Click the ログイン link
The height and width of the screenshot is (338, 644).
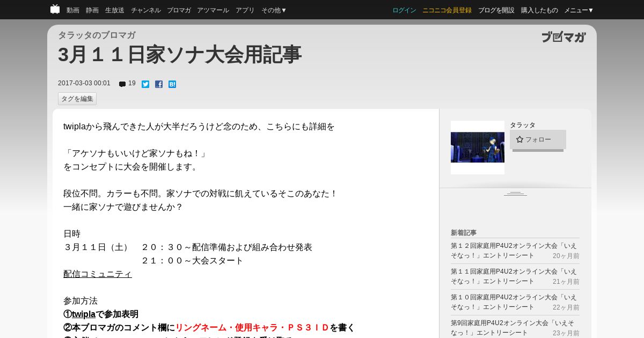pyautogui.click(x=404, y=10)
